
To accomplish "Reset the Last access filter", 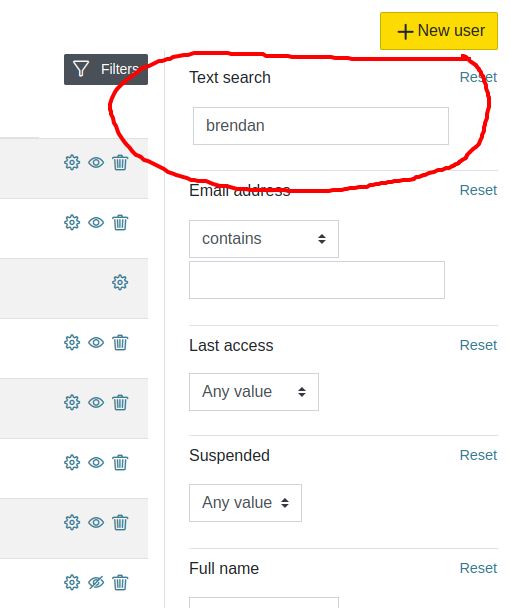I will click(478, 345).
